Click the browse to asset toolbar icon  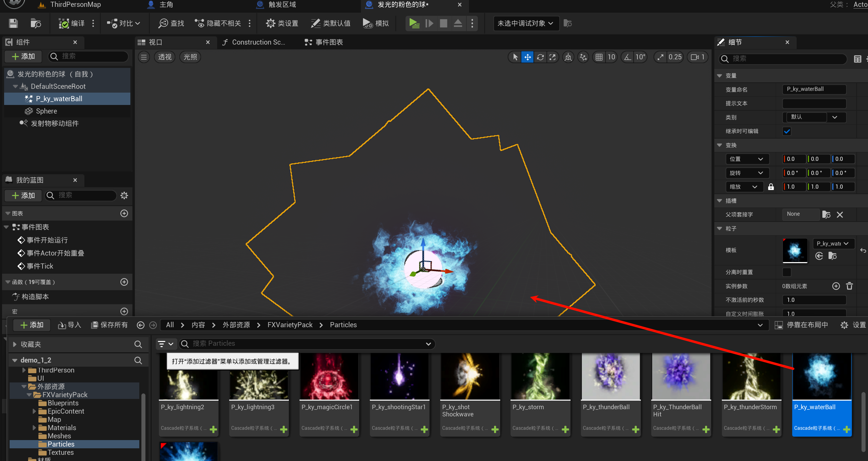click(36, 23)
